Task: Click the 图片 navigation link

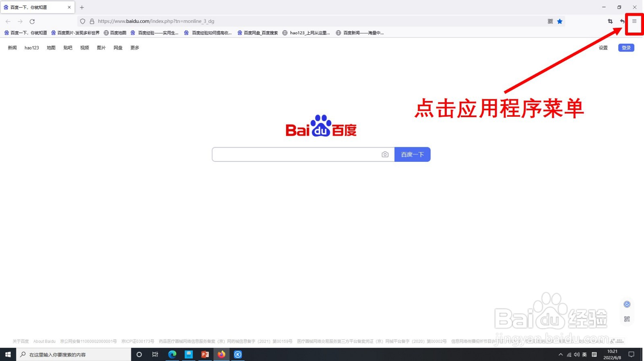Action: coord(101,47)
